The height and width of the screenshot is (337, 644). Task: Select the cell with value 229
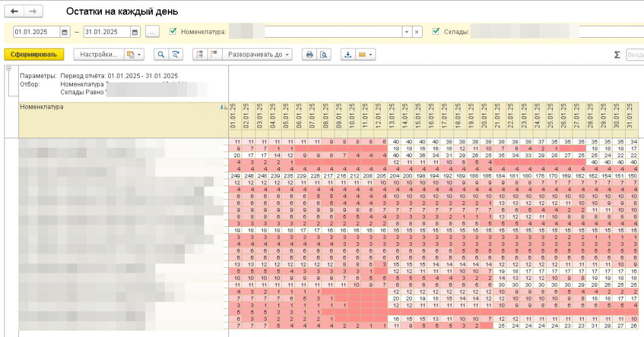[x=301, y=175]
